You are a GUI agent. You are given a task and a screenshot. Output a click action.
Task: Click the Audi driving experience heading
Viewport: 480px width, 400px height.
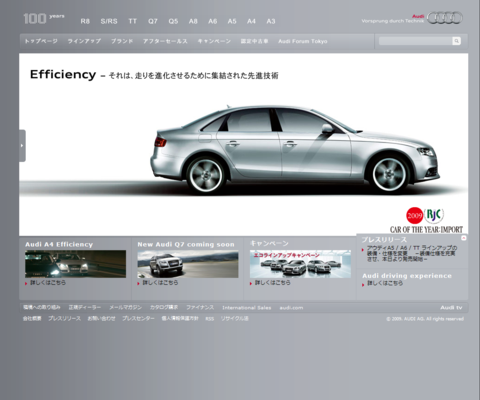407,276
